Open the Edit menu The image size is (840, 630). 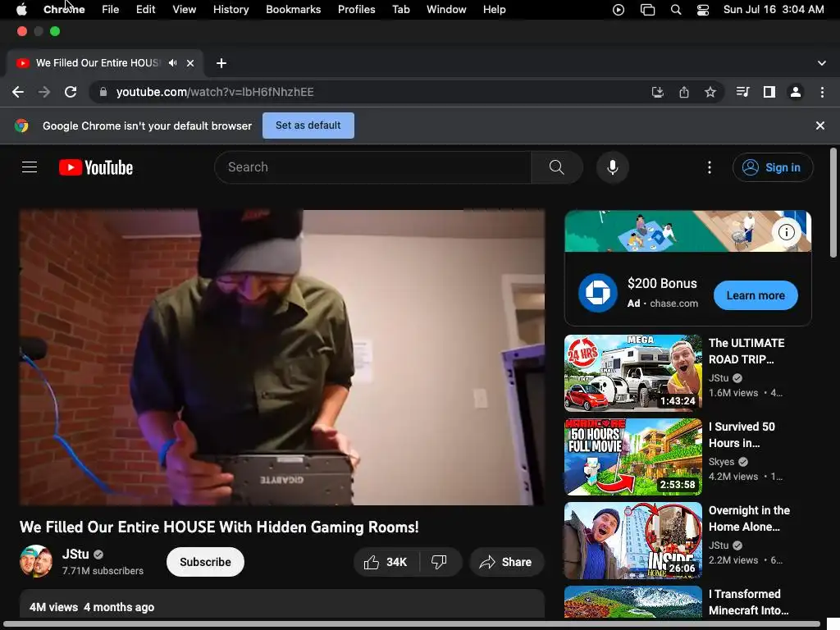pyautogui.click(x=145, y=9)
